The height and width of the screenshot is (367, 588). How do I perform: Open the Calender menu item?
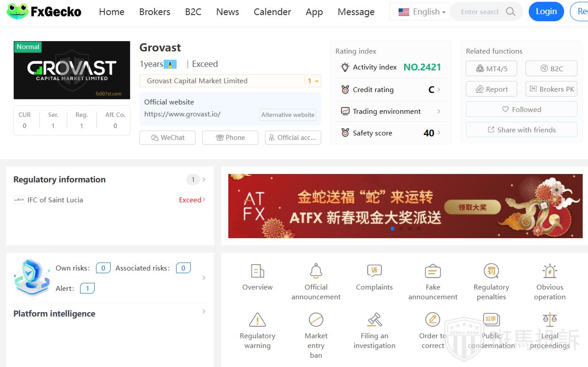272,12
